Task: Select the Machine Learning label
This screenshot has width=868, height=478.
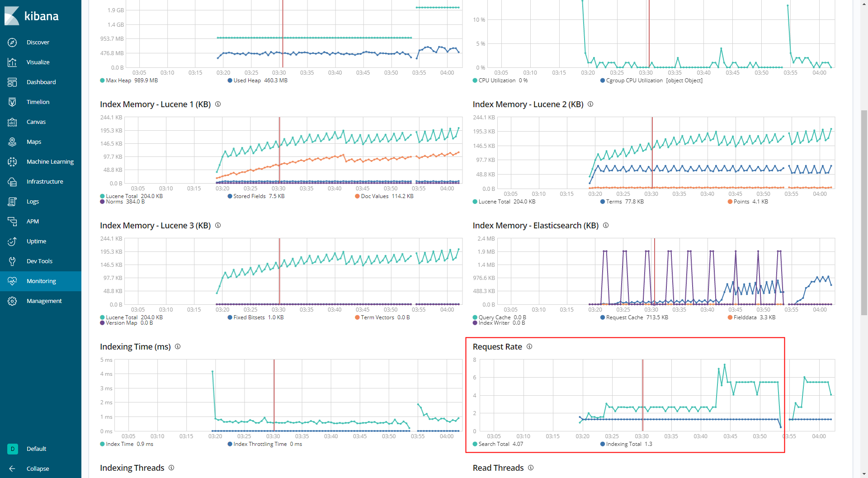Action: 50,161
